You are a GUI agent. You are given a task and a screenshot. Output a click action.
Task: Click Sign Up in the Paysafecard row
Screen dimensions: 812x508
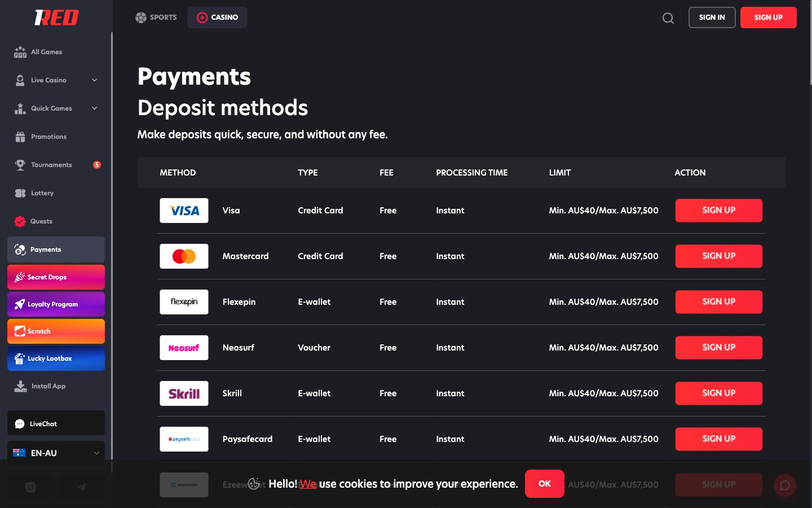pos(719,439)
